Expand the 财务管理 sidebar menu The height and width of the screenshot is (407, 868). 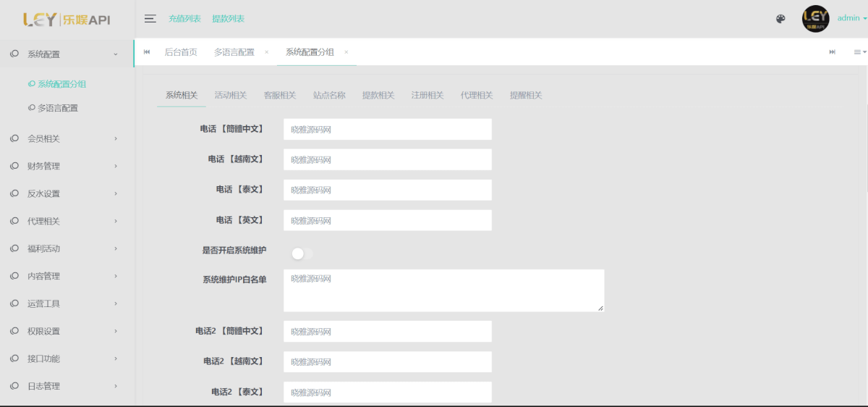point(67,166)
